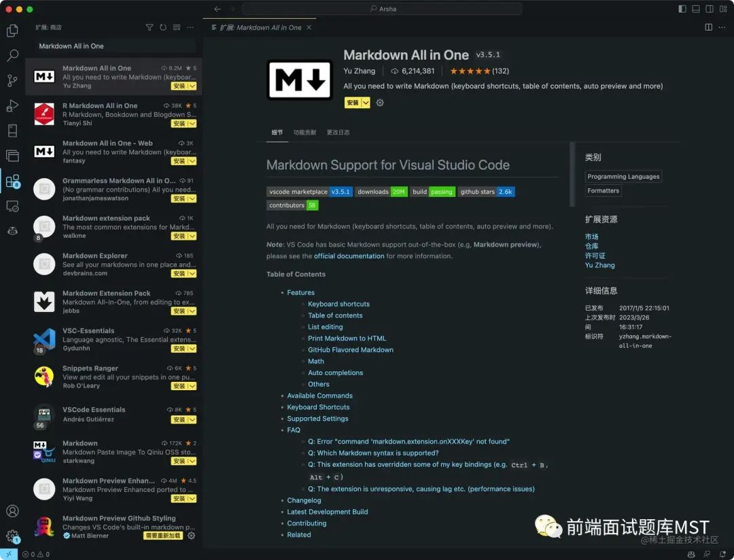Click the extension detail gear icon

coord(380,103)
